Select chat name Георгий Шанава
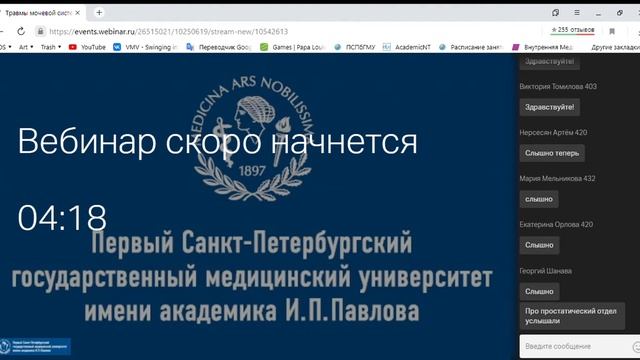The height and width of the screenshot is (360, 640). [545, 271]
